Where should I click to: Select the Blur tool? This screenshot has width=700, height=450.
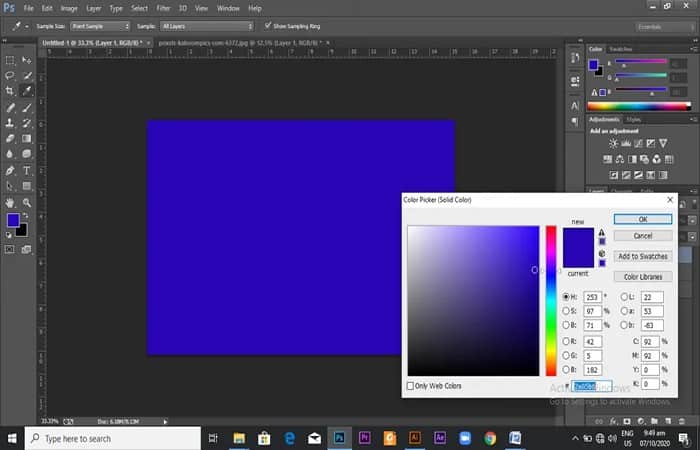pyautogui.click(x=10, y=154)
